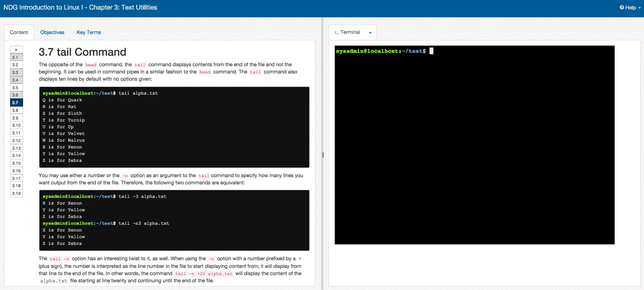Screen dimensions: 644x290
Task: Click the terminal command prompt
Action: click(x=380, y=51)
